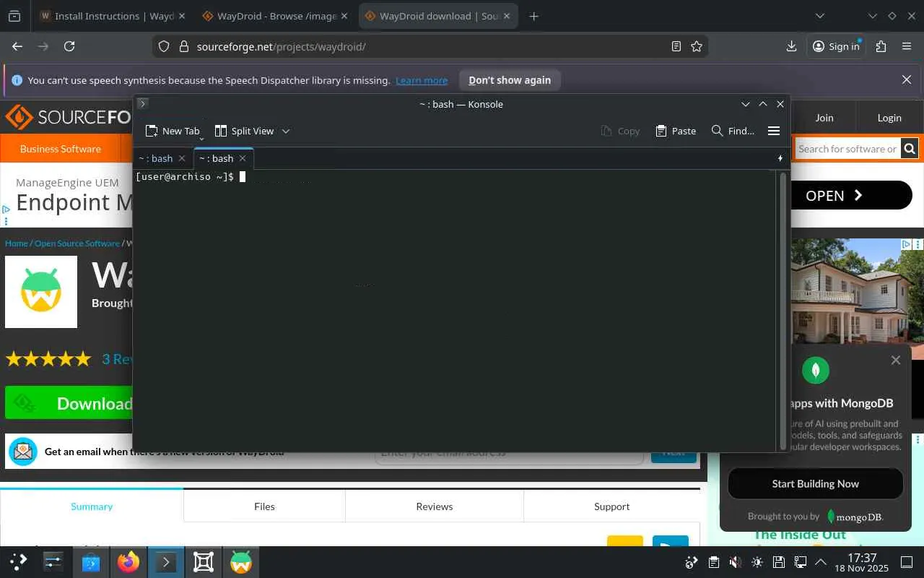Open the brightness tray icon
This screenshot has height=578, width=924.
coord(757,562)
